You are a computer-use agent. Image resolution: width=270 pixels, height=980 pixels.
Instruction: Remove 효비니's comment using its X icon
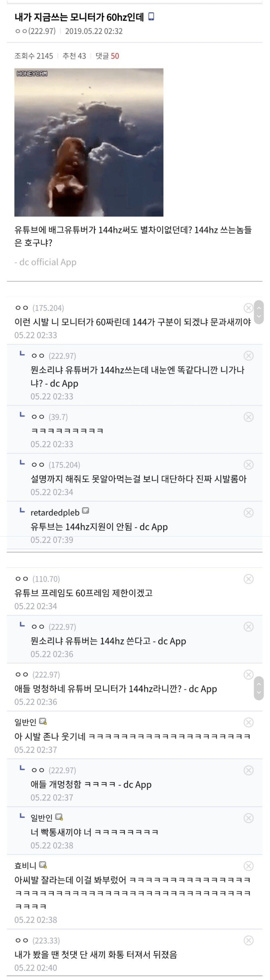[248, 866]
